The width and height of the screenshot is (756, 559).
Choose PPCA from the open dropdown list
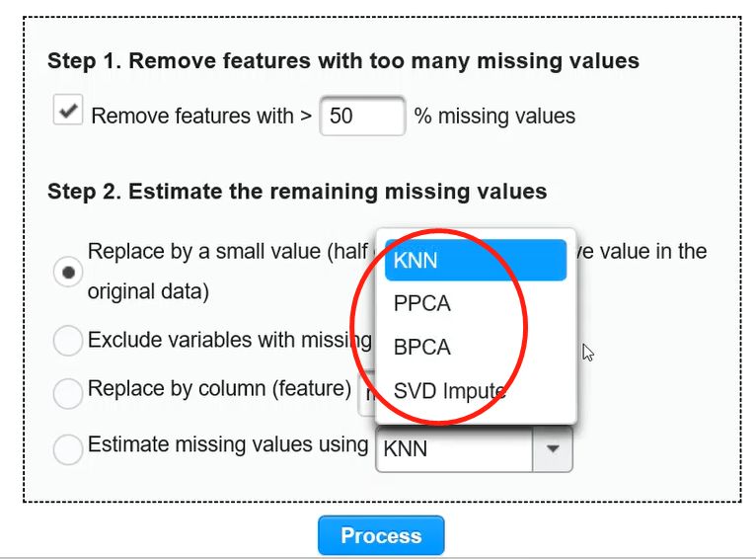pos(476,303)
